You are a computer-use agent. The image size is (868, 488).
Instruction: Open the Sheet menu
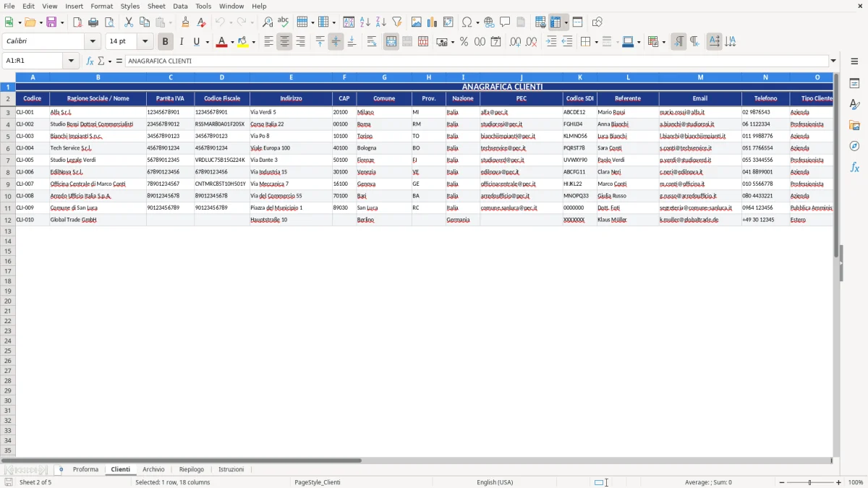point(156,6)
